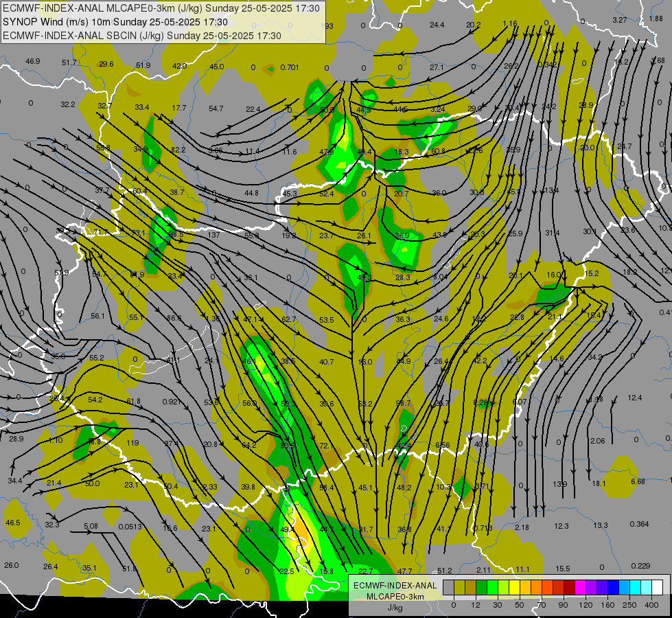Viewport: 672px width, 618px height.
Task: Click the map value 0.364
Action: [640, 524]
